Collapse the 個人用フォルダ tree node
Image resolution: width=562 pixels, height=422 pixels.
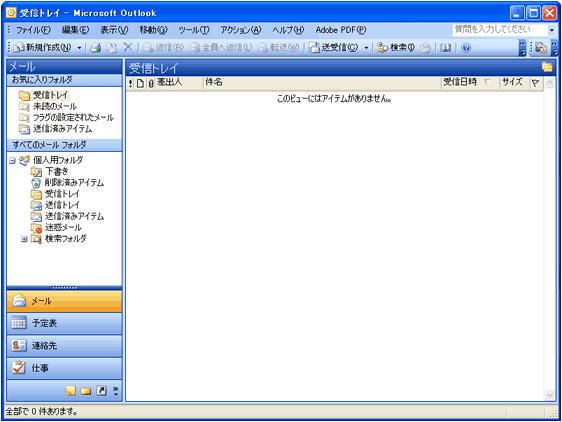(12, 160)
